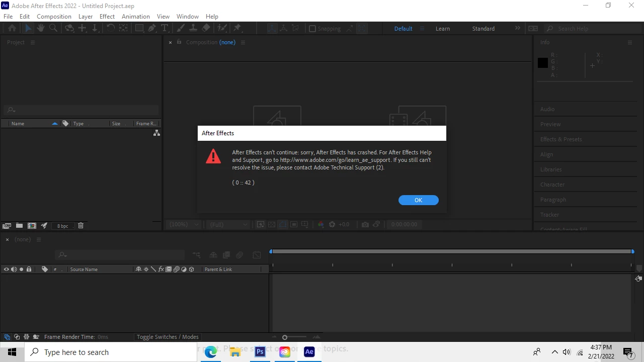The height and width of the screenshot is (362, 644).
Task: Expand the Character panel
Action: pyautogui.click(x=552, y=185)
